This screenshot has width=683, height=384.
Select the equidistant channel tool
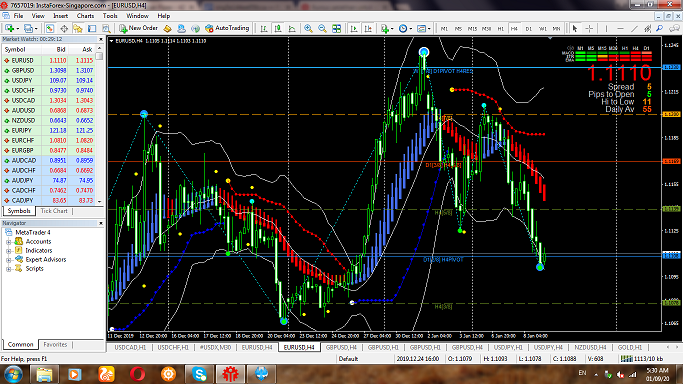click(x=647, y=28)
